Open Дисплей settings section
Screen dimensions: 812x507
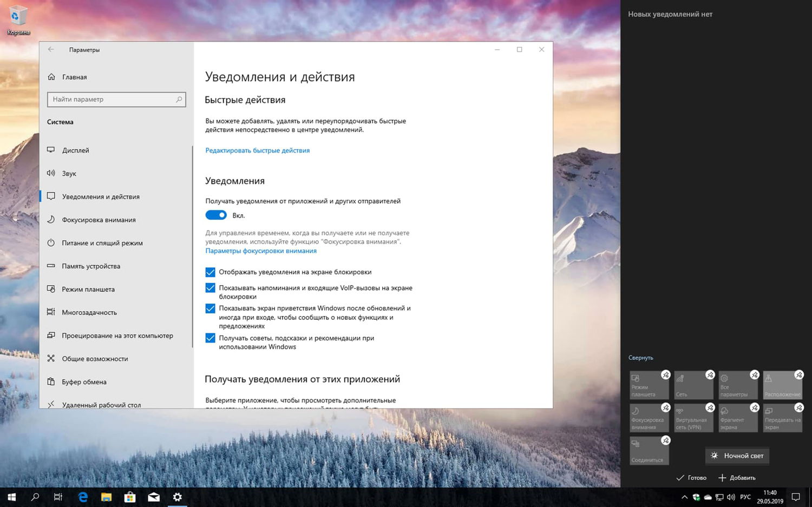[75, 150]
